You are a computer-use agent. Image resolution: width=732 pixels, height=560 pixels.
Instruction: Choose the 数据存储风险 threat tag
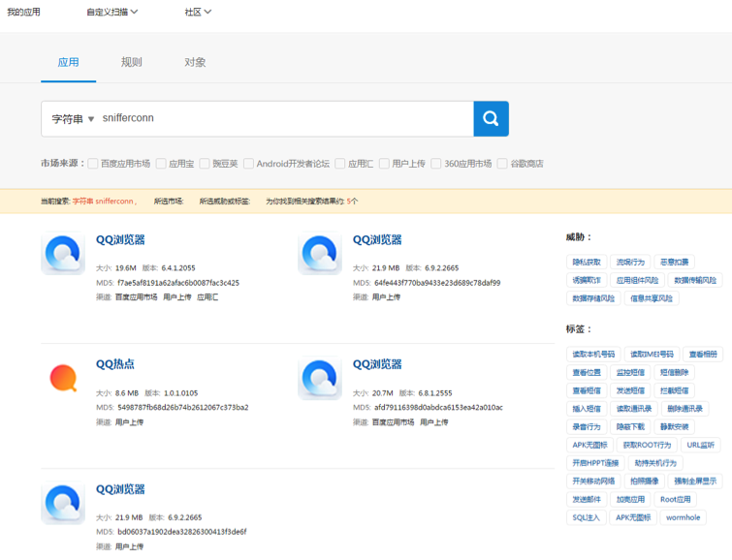593,298
